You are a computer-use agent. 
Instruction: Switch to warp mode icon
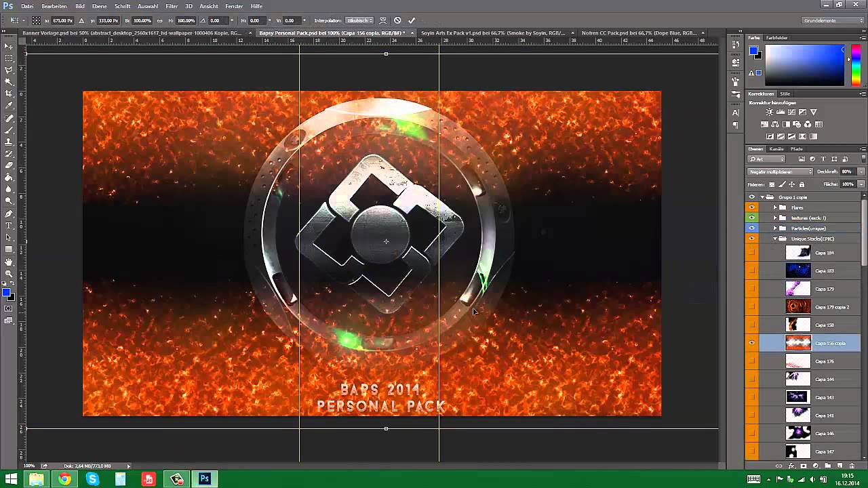pyautogui.click(x=383, y=20)
